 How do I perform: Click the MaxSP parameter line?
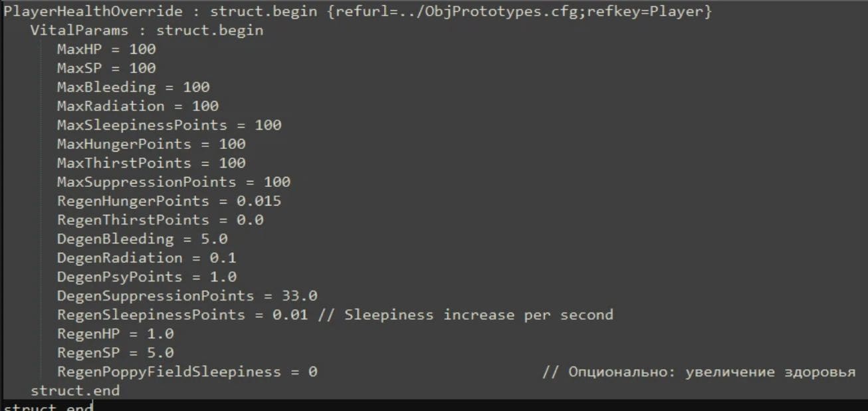point(106,68)
